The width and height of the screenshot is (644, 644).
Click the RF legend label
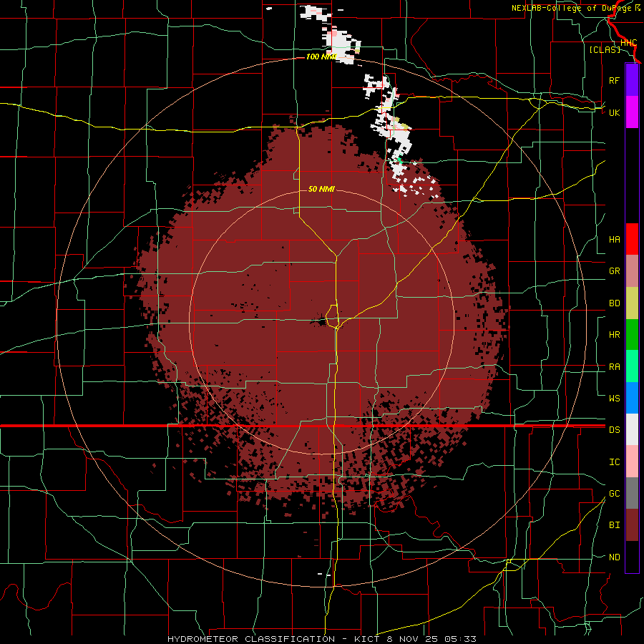click(614, 81)
